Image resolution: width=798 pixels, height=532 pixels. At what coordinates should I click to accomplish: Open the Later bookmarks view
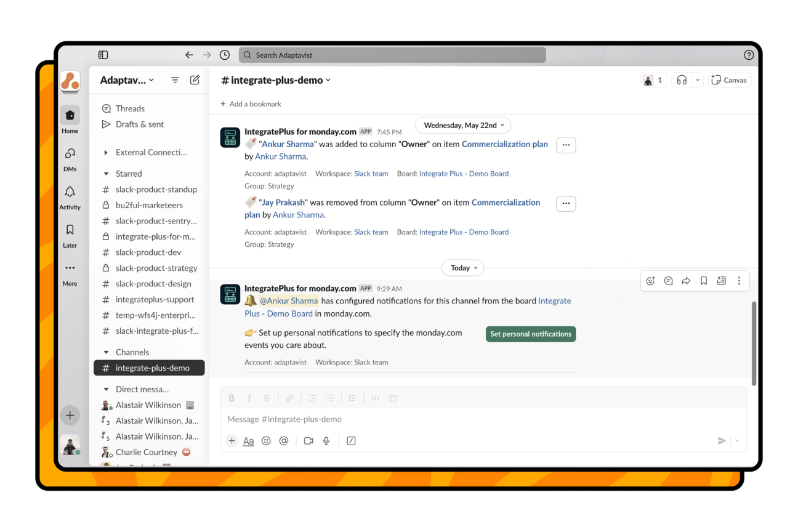70,235
